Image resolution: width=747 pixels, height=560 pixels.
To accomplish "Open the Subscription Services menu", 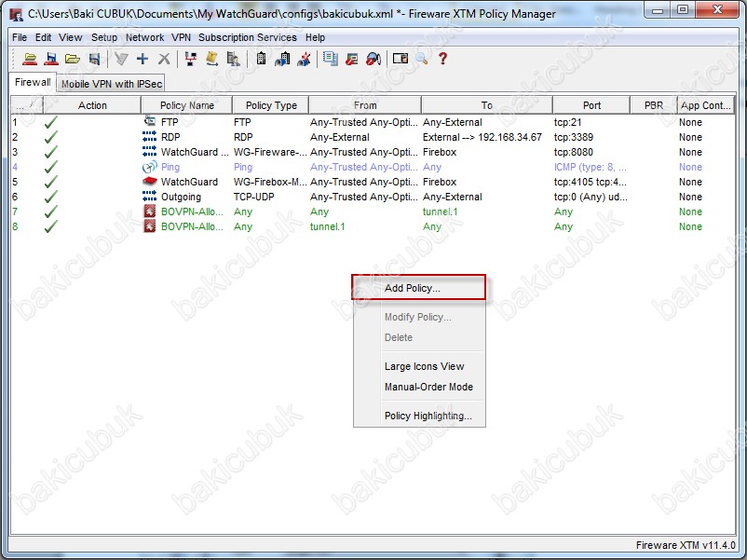I will tap(248, 37).
